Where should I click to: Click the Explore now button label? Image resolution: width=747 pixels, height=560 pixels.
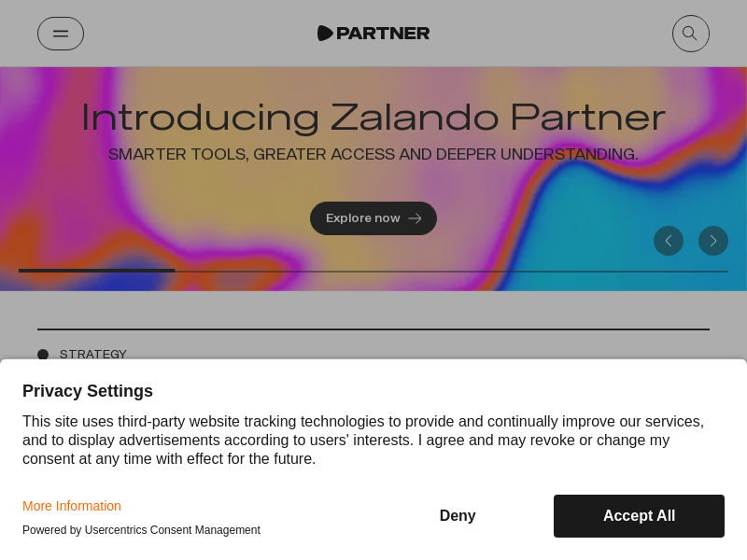pyautogui.click(x=362, y=218)
